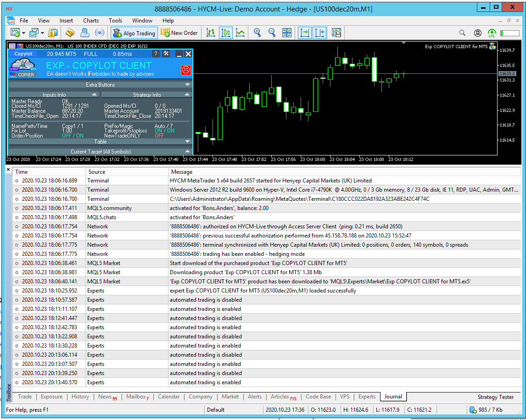Open the Charts menu

91,21
